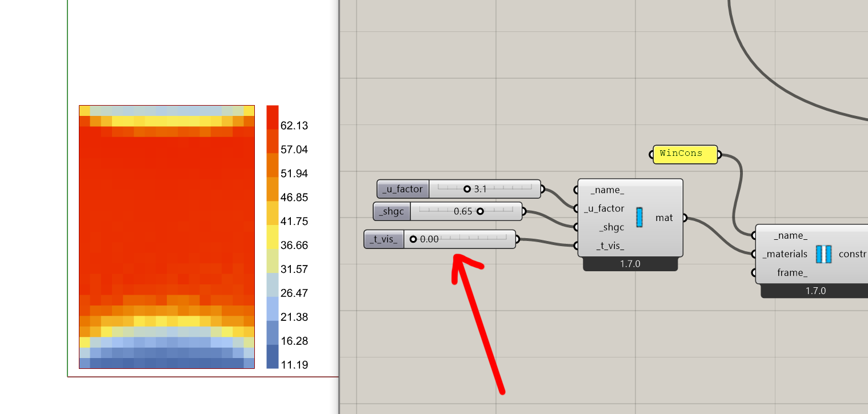Viewport: 868px width, 414px height.
Task: Click the legend value 51.94
Action: click(294, 174)
